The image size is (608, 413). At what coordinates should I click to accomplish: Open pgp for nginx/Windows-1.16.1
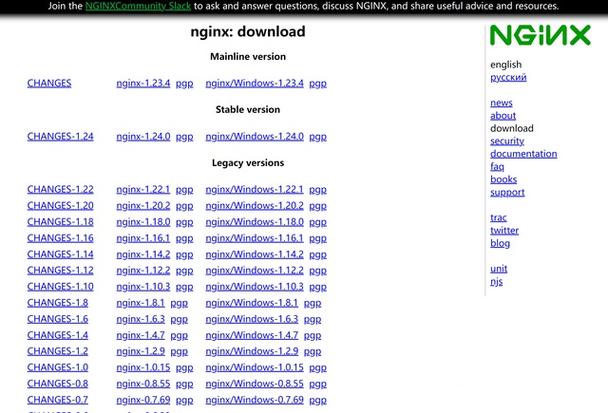pyautogui.click(x=318, y=238)
